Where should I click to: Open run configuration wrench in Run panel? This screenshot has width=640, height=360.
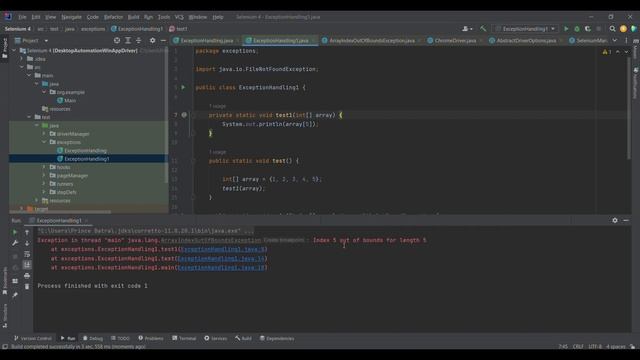click(x=15, y=243)
